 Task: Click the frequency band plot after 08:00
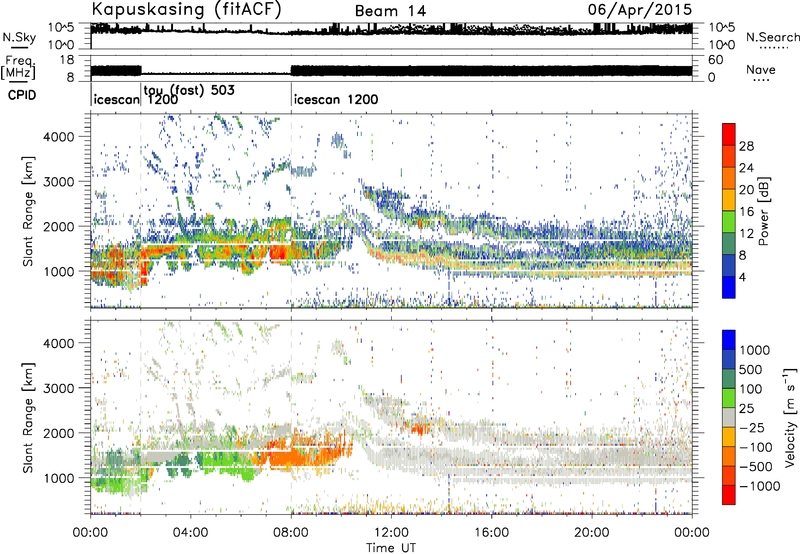coord(491,71)
